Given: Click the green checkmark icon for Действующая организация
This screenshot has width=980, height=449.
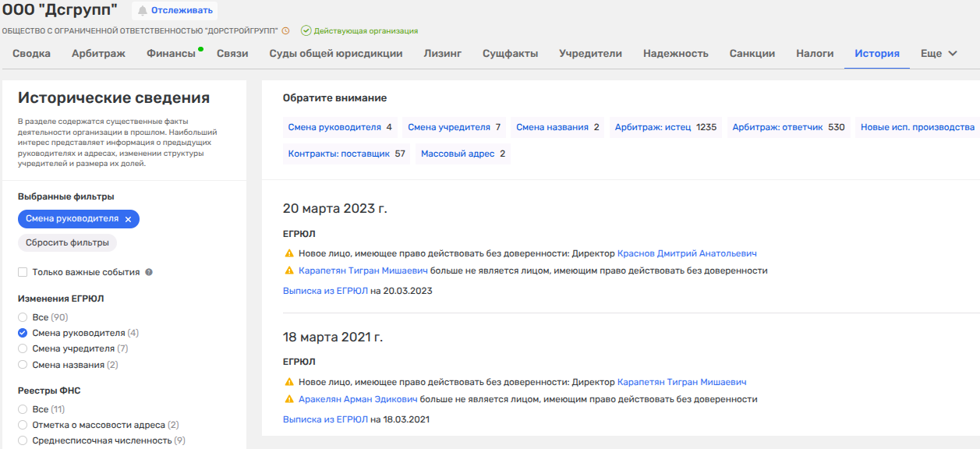Looking at the screenshot, I should [x=306, y=31].
